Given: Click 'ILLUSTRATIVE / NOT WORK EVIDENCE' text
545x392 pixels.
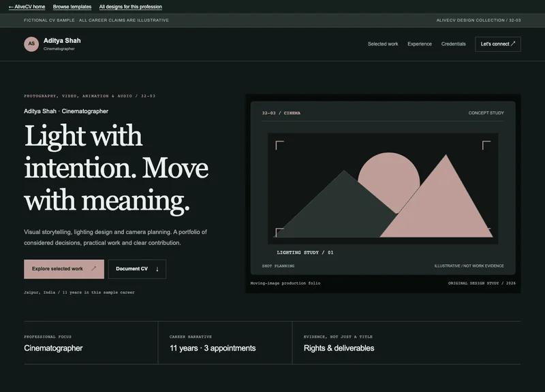Looking at the screenshot, I should (x=469, y=266).
